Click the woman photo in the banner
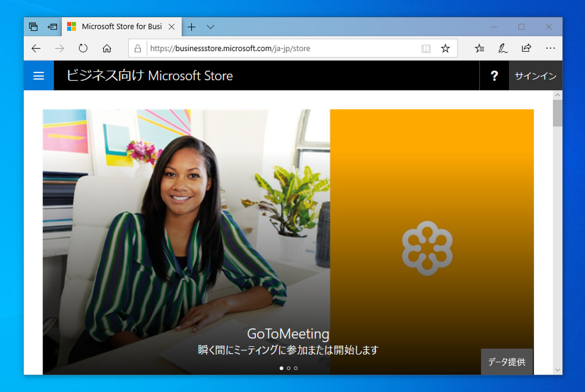Viewport: 585px width, 392px height. click(186, 242)
